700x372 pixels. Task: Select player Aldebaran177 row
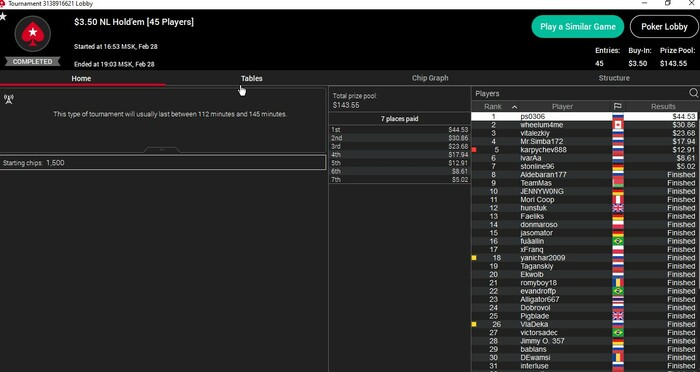coord(584,175)
